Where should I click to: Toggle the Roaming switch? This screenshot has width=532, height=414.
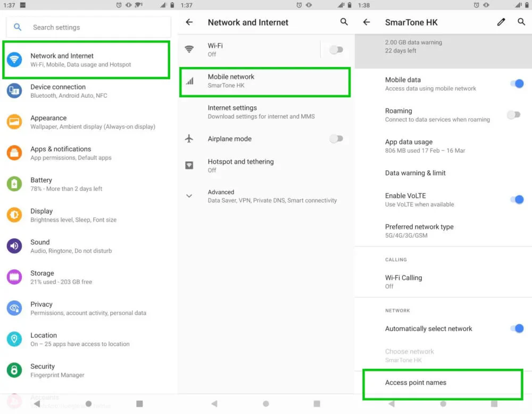(x=513, y=115)
